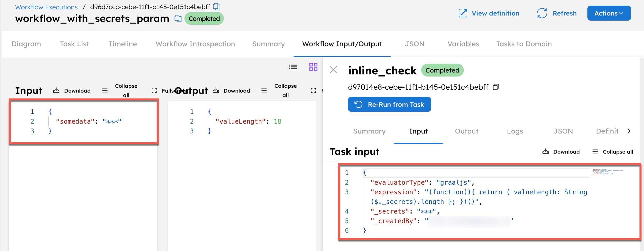
Task: Collapse all in Task input
Action: (x=612, y=152)
